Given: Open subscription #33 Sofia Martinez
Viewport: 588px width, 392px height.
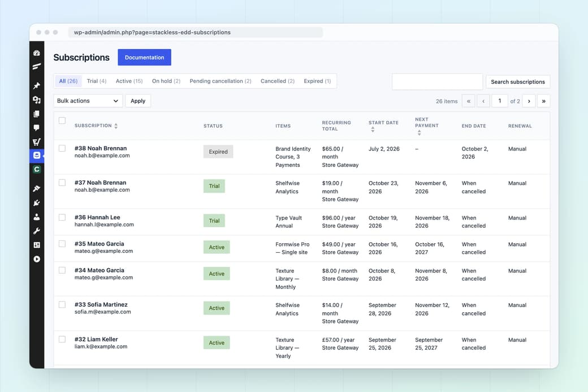Looking at the screenshot, I should point(101,304).
